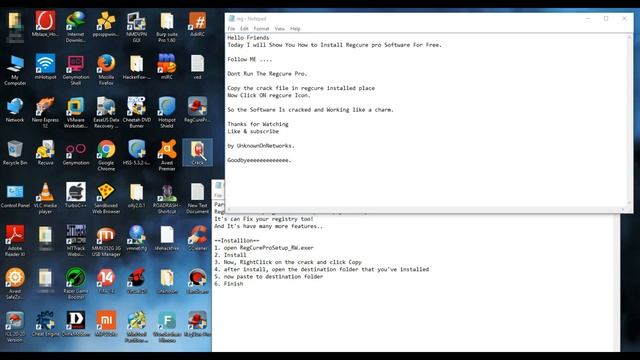
Task: Select the RegCurePro desktop shortcut
Action: coord(198,110)
